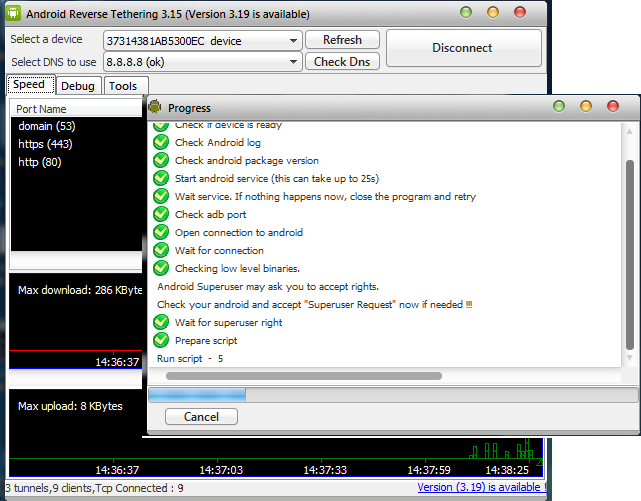Click green check beside Wait for superuser right

[x=160, y=323]
